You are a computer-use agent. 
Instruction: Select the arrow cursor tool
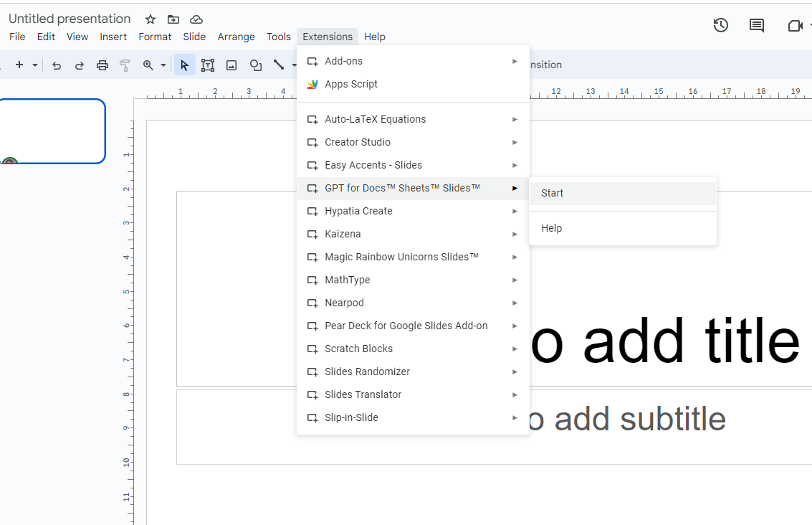[184, 65]
